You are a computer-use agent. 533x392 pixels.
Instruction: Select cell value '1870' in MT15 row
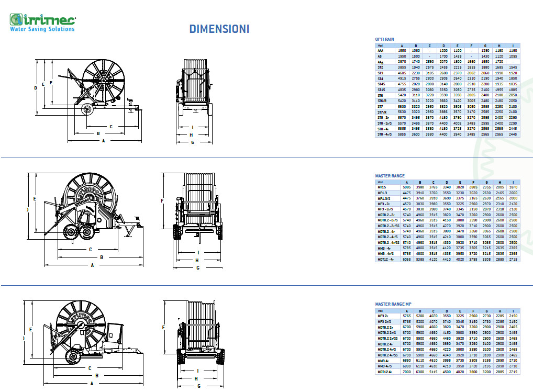pos(513,187)
